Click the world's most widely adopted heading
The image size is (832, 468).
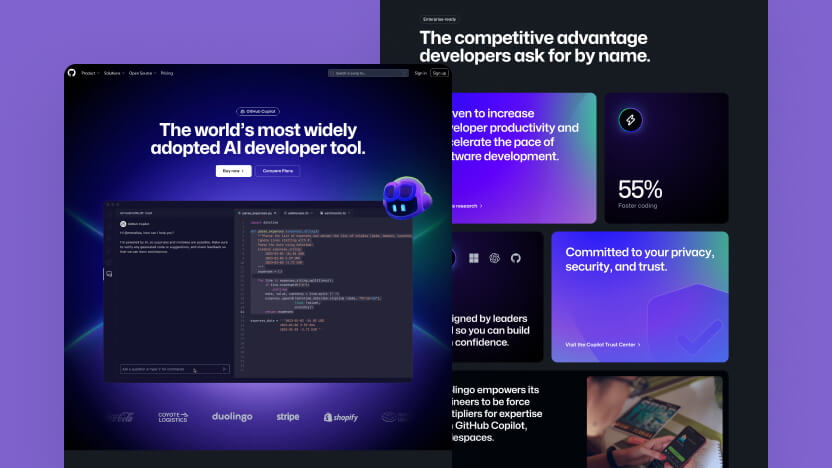(x=258, y=138)
